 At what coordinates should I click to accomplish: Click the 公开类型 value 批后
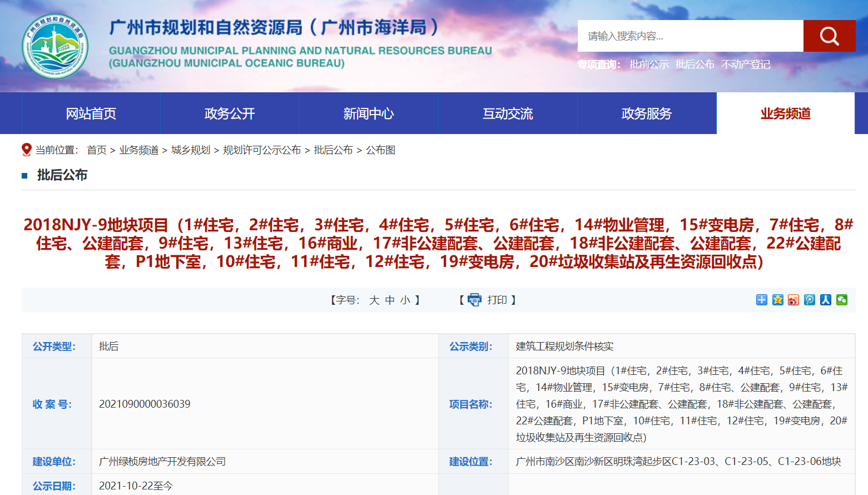click(x=108, y=346)
